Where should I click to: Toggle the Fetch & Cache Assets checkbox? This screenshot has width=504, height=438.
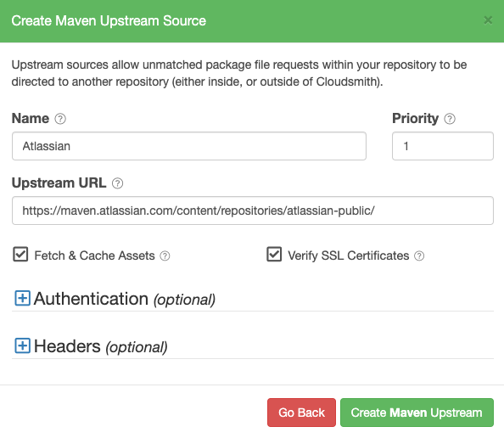(20, 255)
